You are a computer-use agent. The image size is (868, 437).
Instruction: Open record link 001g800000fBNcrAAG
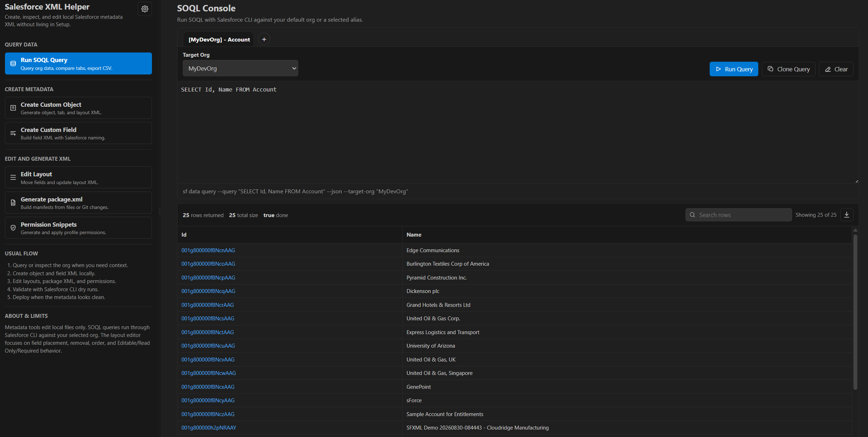pyautogui.click(x=208, y=305)
